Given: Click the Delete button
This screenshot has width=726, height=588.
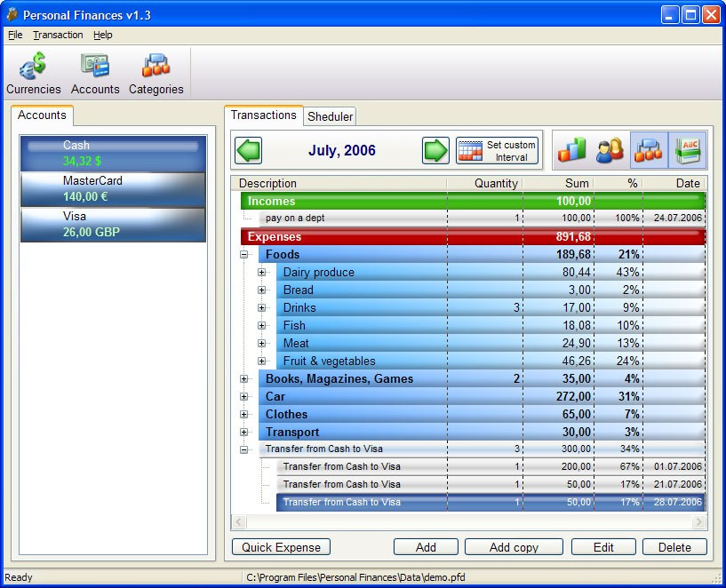Looking at the screenshot, I should click(x=674, y=547).
